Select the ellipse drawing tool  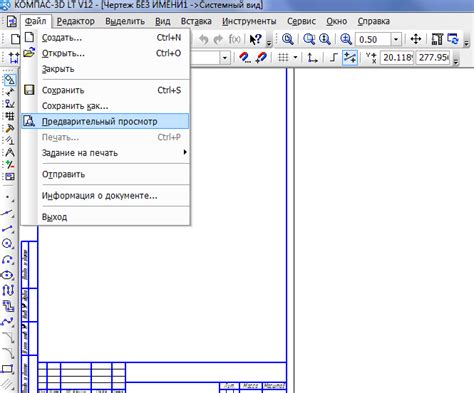point(8,275)
